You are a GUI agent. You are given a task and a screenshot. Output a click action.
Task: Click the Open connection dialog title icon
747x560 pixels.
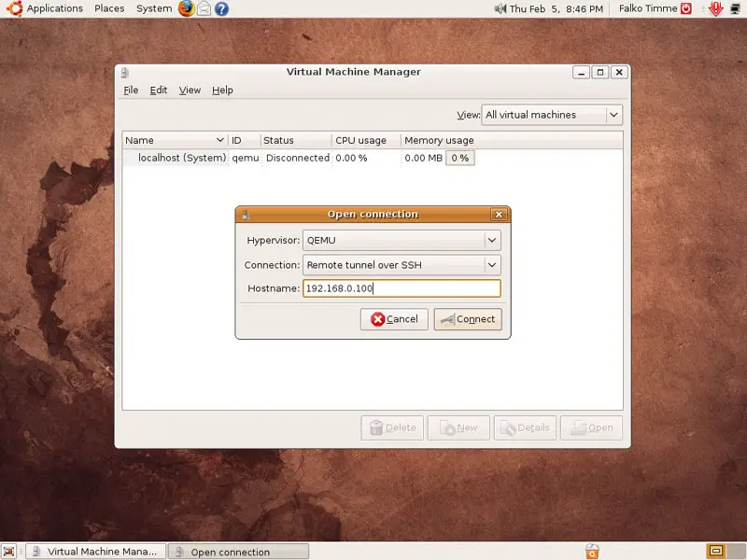point(246,215)
